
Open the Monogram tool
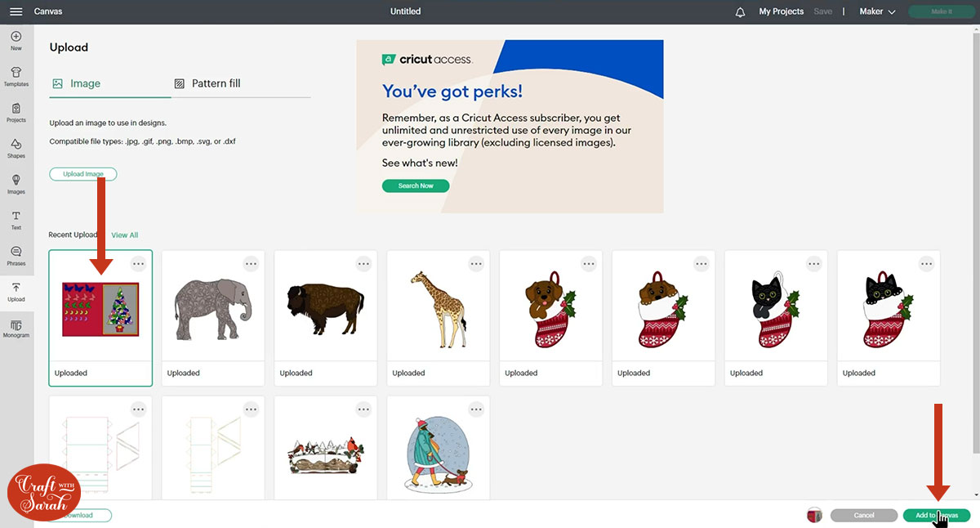coord(16,329)
